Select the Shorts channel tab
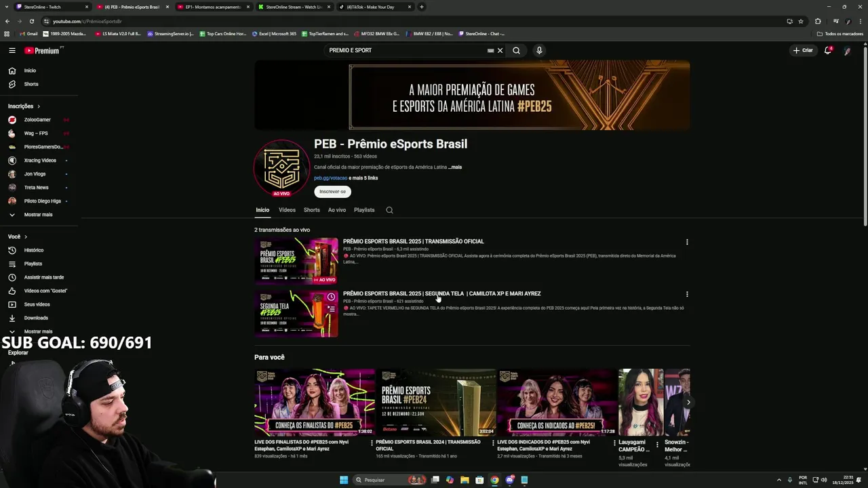The height and width of the screenshot is (488, 868). pyautogui.click(x=311, y=210)
